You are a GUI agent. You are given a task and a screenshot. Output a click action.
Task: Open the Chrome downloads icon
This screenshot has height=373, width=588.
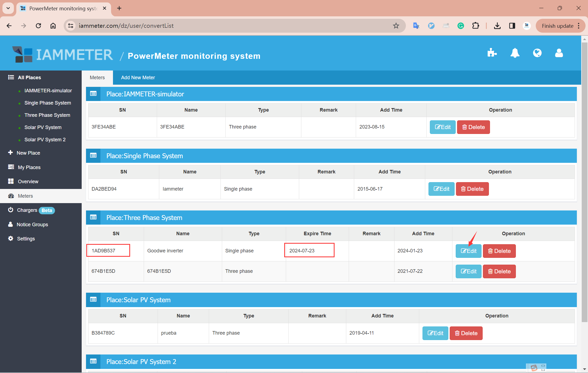point(497,26)
